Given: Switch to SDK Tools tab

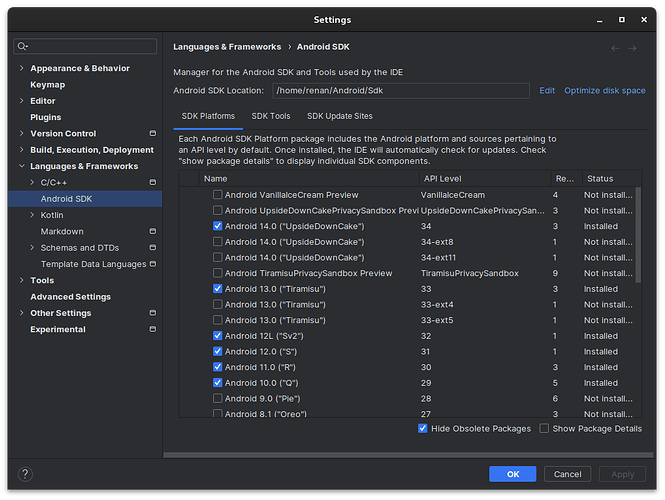Looking at the screenshot, I should pyautogui.click(x=271, y=116).
